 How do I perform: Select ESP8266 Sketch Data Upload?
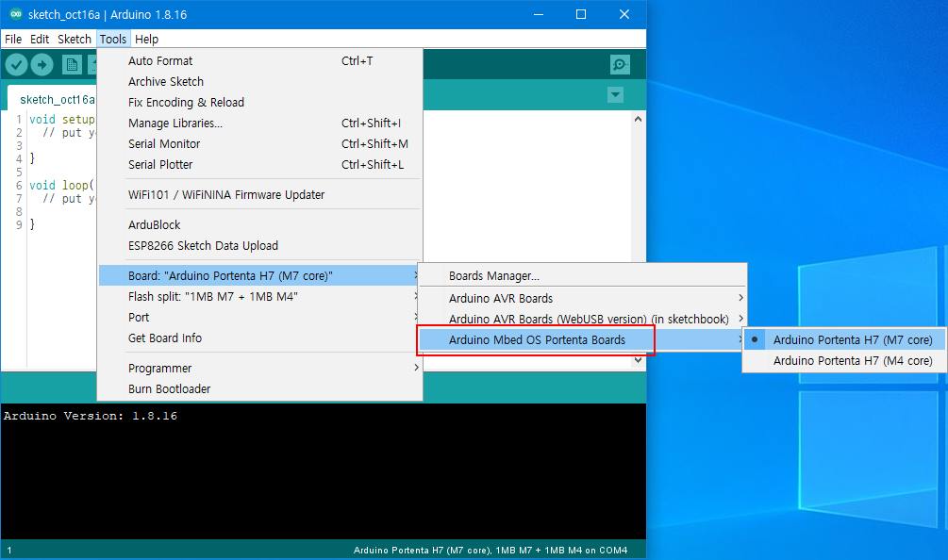(260, 246)
